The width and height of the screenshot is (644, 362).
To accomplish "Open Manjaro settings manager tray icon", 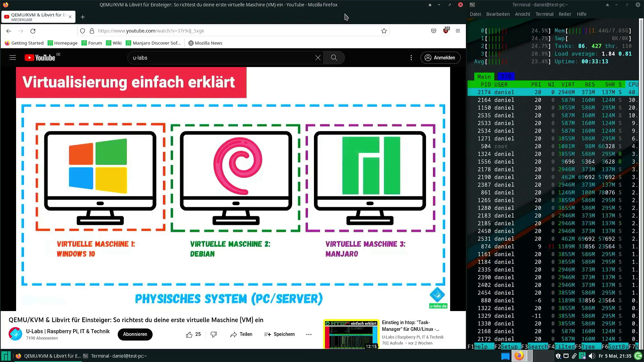I will pos(583,356).
